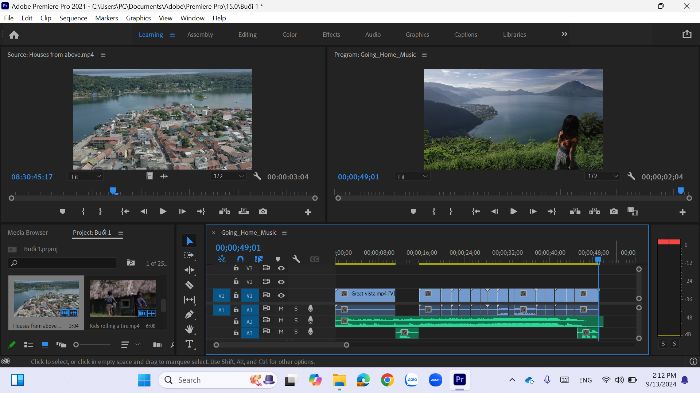Screen dimensions: 700x393
Task: Export a frame from the Program monitor
Action: click(x=614, y=212)
